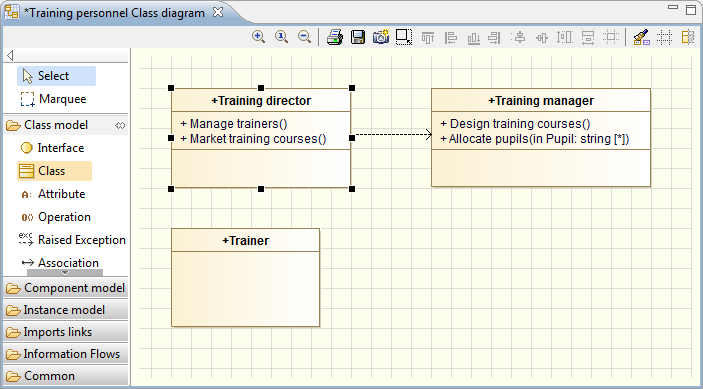This screenshot has width=703, height=389.
Task: Toggle the palette panel icon at the toolbar end
Action: [687, 37]
